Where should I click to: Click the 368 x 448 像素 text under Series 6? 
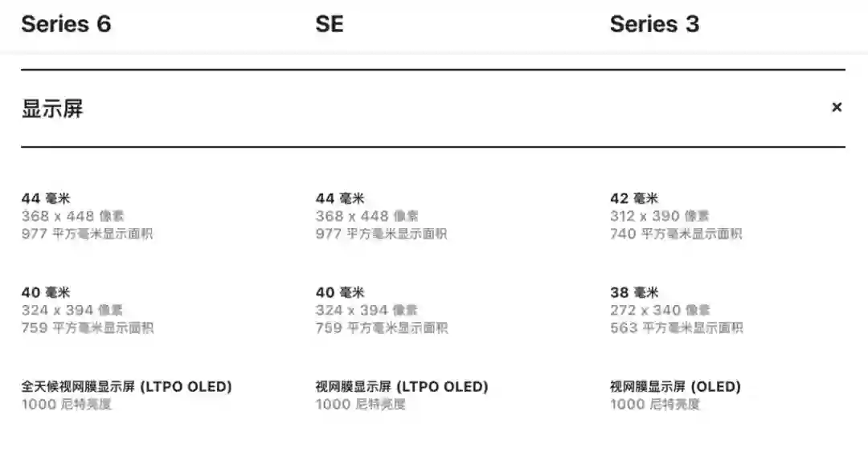click(73, 216)
